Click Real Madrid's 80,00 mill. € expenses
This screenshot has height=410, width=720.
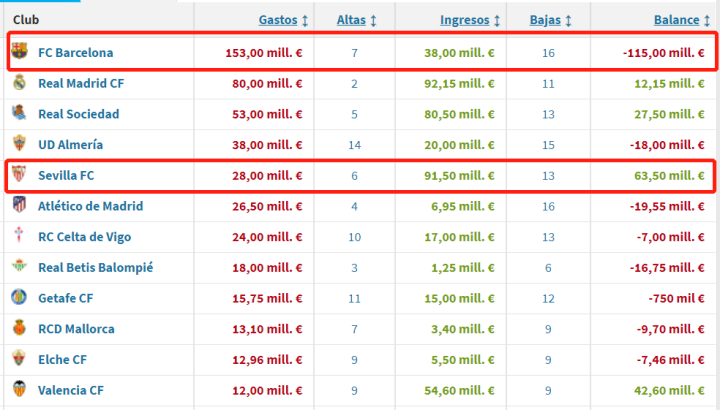(267, 84)
